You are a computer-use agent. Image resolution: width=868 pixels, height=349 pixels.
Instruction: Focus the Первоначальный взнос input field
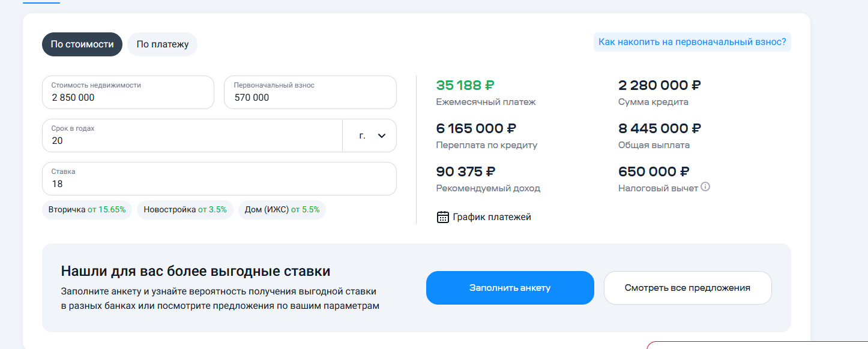[x=310, y=92]
